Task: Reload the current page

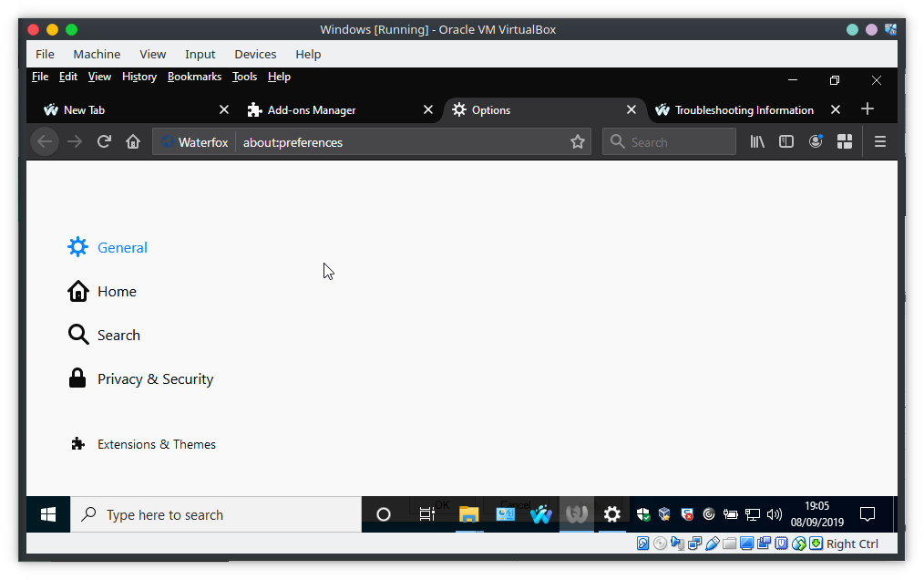Action: (104, 141)
